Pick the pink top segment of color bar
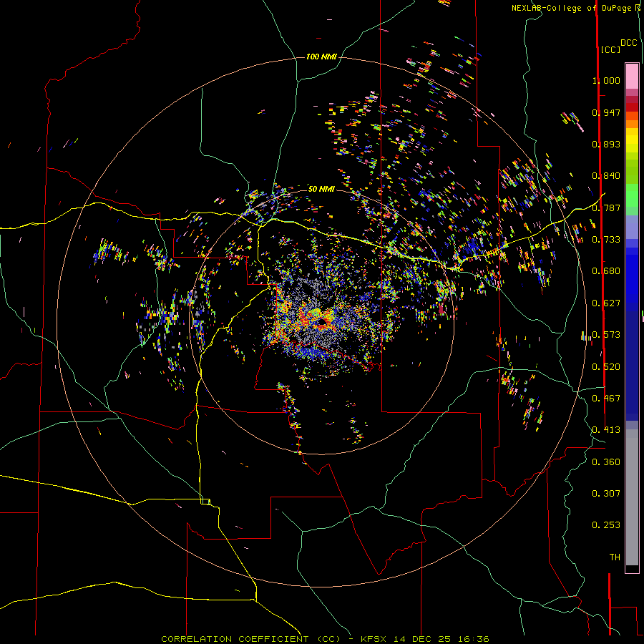This screenshot has width=644, height=644. (x=632, y=77)
